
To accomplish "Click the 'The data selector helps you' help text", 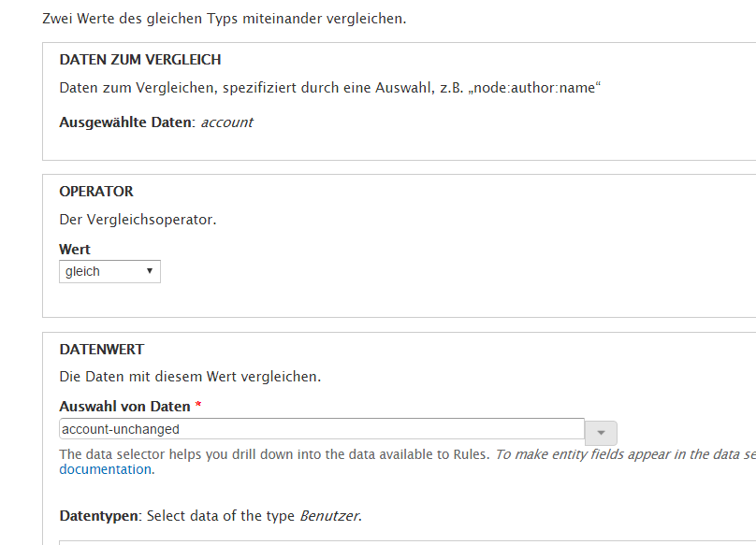I will [x=273, y=454].
